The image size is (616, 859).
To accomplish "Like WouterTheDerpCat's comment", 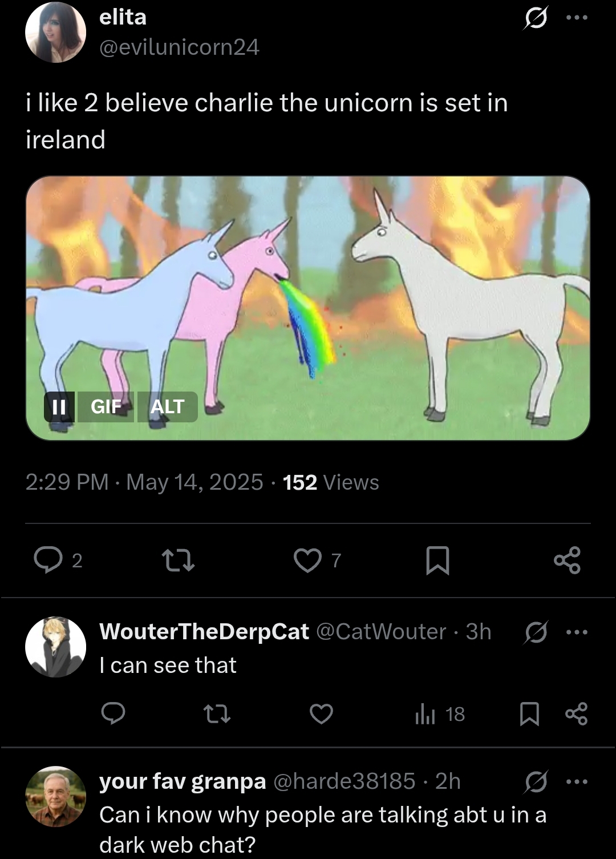I will point(321,713).
